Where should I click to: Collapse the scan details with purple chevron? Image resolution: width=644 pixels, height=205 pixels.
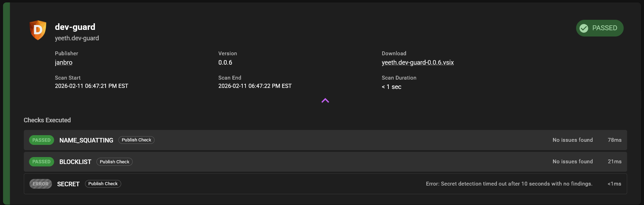[x=325, y=101]
